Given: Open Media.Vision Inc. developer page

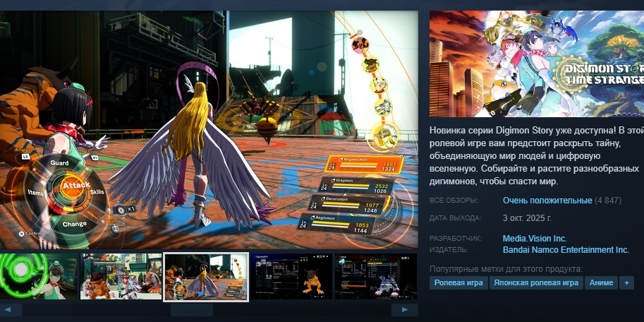Looking at the screenshot, I should point(534,239).
